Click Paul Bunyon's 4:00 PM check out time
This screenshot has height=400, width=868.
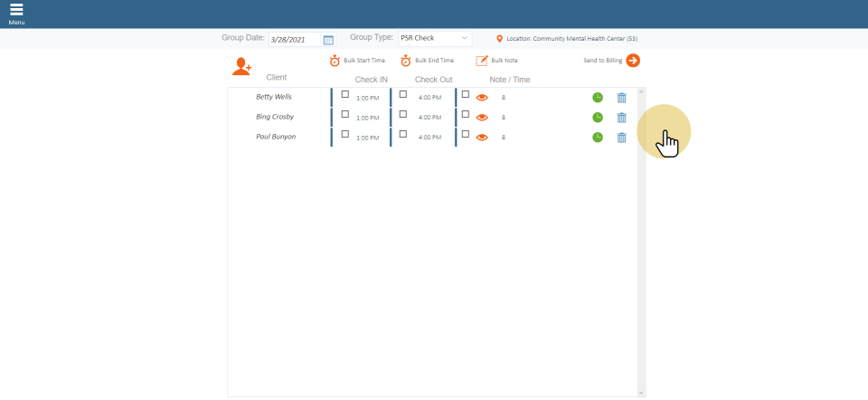(x=429, y=138)
